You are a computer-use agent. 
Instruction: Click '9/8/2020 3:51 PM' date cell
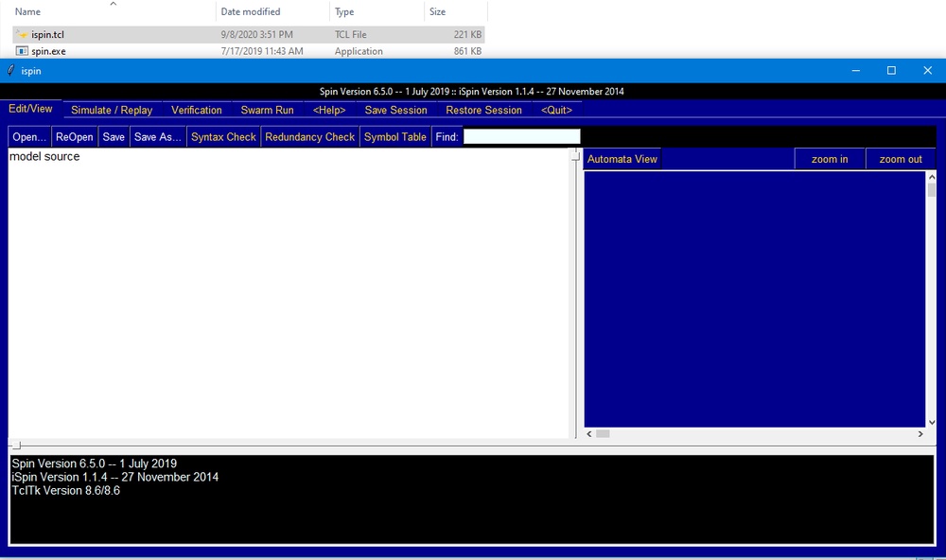click(x=257, y=34)
